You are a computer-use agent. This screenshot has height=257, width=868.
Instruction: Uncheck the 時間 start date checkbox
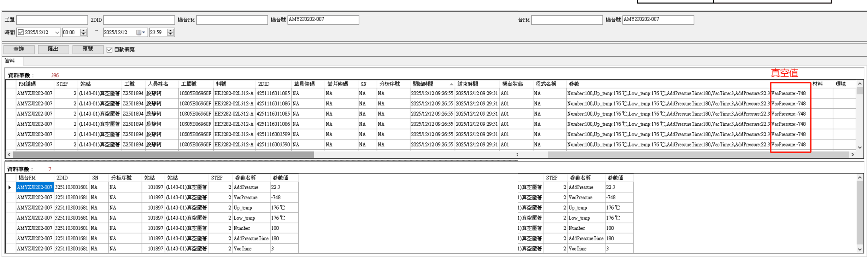tap(21, 32)
